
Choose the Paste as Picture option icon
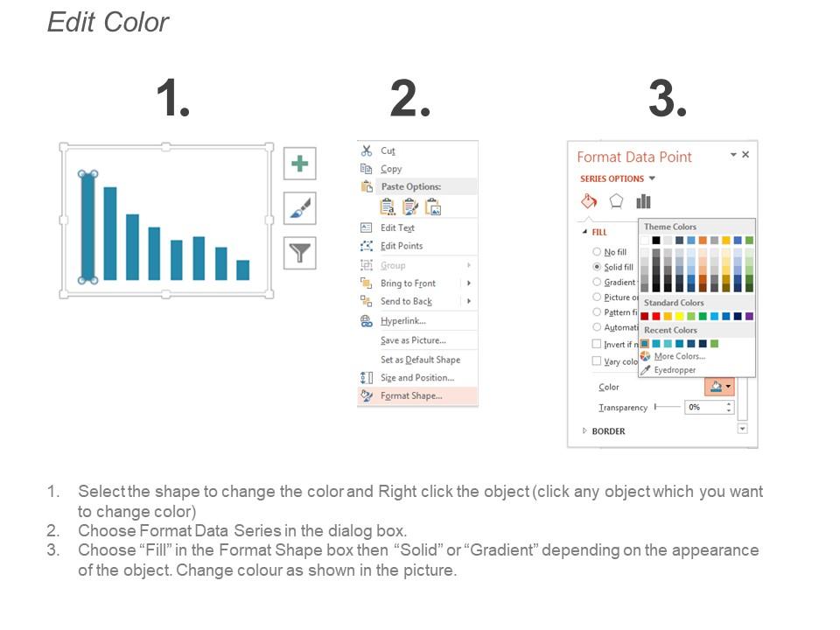(432, 206)
